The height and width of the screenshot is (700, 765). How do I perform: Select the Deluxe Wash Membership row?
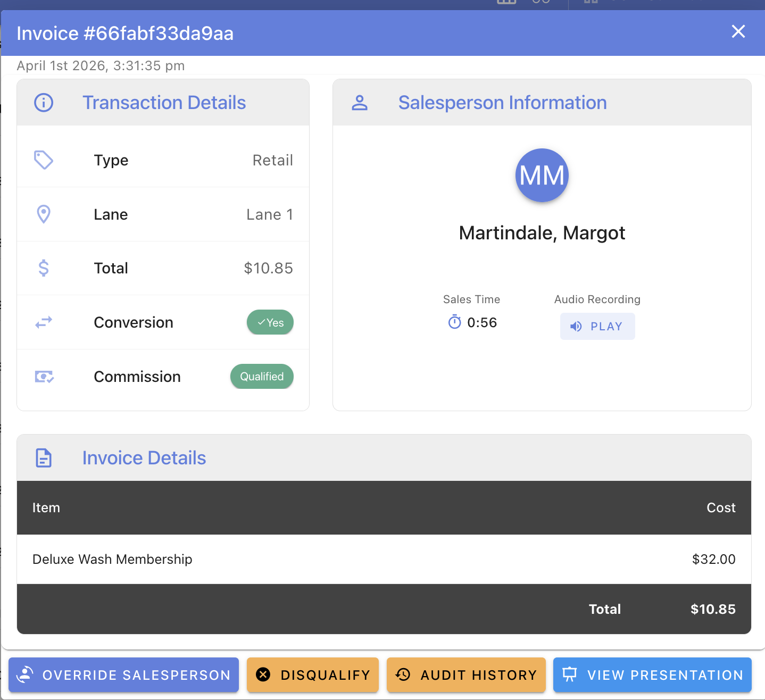(x=384, y=559)
